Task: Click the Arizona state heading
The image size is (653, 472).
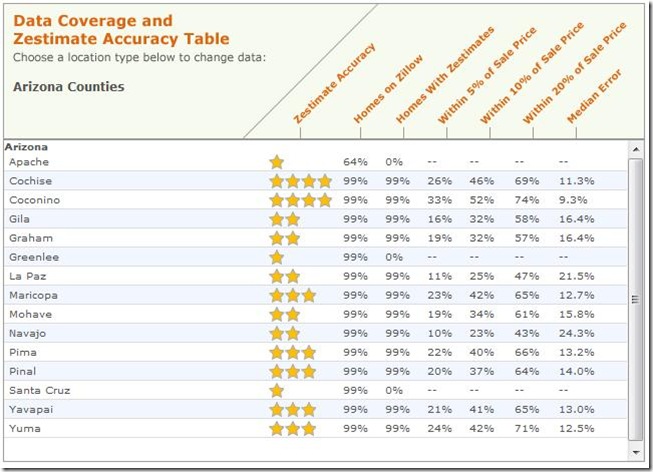Action: pos(26,147)
